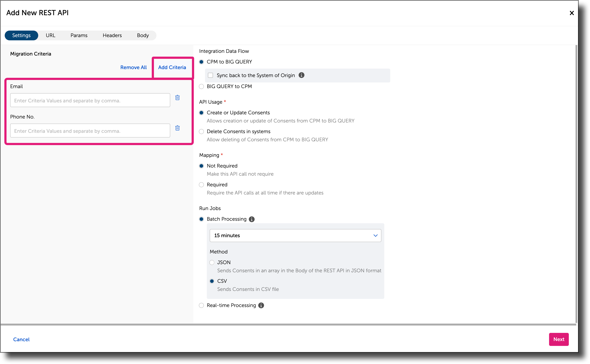Open the 15 minutes interval dropdown
The width and height of the screenshot is (590, 364).
[295, 236]
